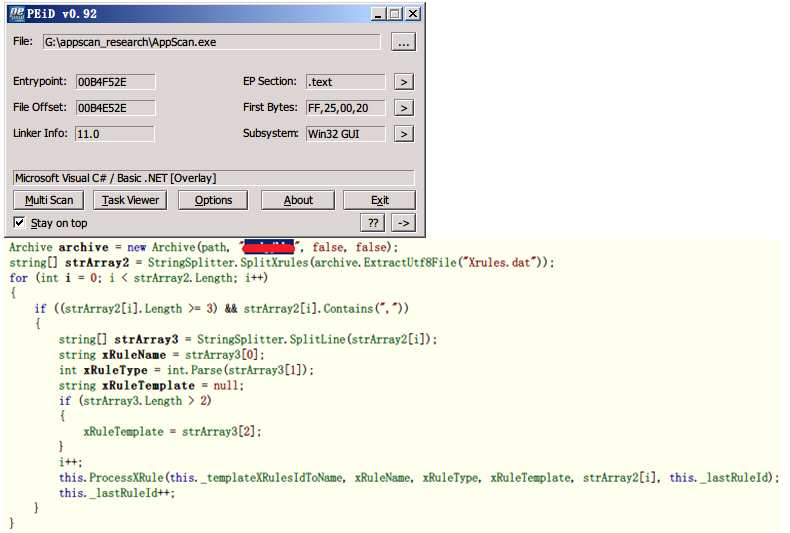
Task: Click the File path input field
Action: (212, 42)
